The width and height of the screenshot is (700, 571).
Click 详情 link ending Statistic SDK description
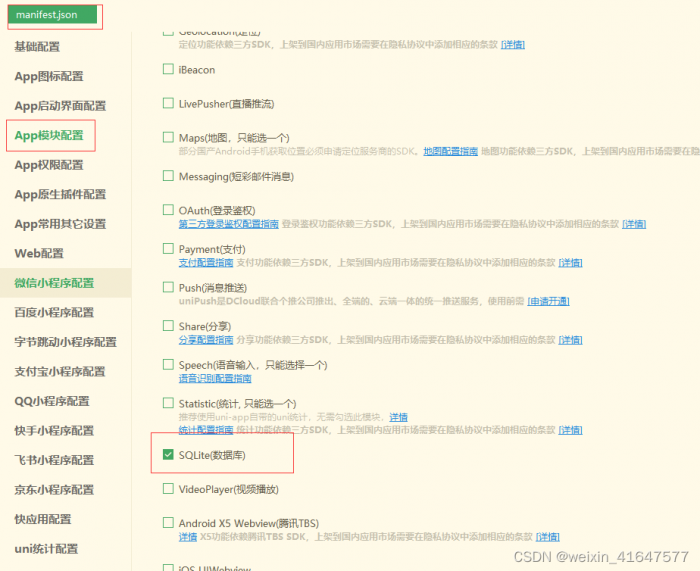tap(571, 430)
